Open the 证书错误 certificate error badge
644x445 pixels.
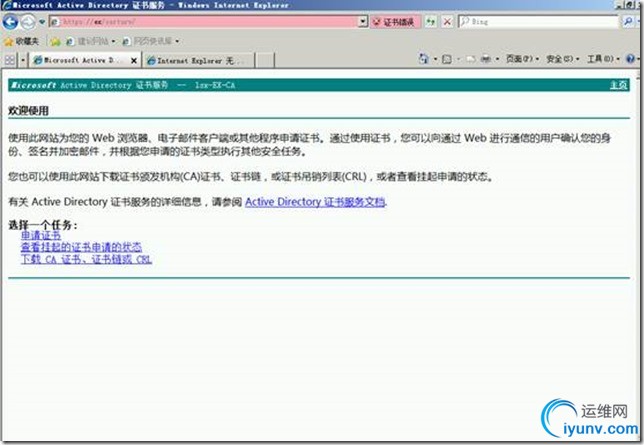[395, 22]
